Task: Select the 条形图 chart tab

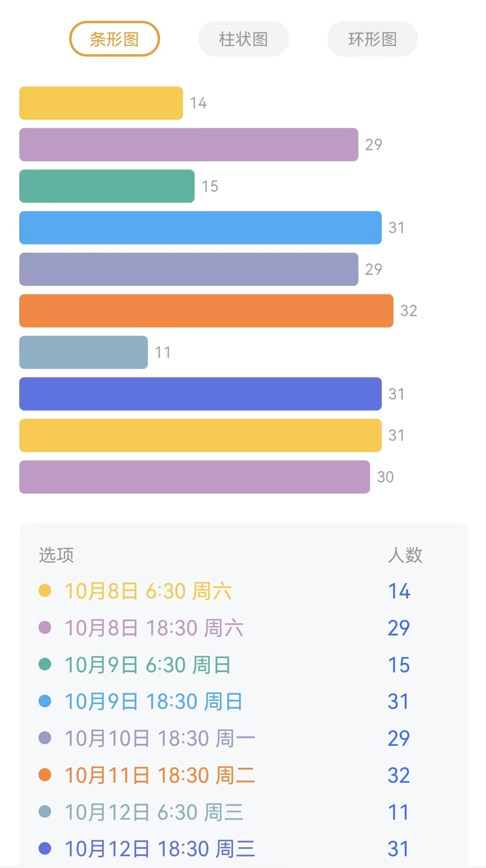Action: (x=114, y=39)
